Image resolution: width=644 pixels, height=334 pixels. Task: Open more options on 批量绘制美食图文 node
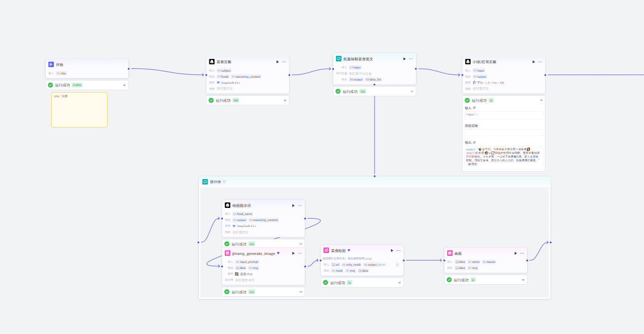point(411,59)
